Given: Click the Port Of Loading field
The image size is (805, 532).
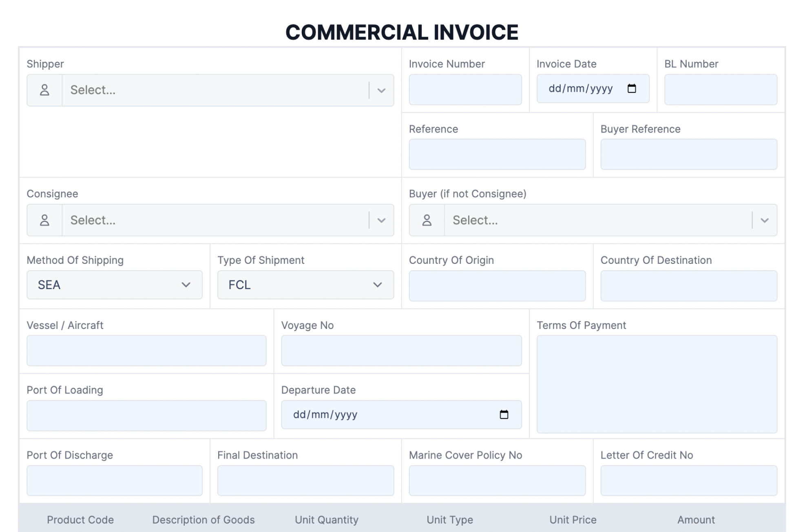Looking at the screenshot, I should (x=146, y=415).
